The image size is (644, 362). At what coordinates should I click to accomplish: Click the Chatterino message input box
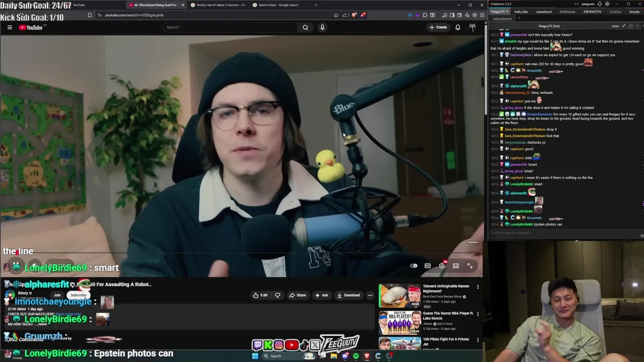tap(562, 233)
